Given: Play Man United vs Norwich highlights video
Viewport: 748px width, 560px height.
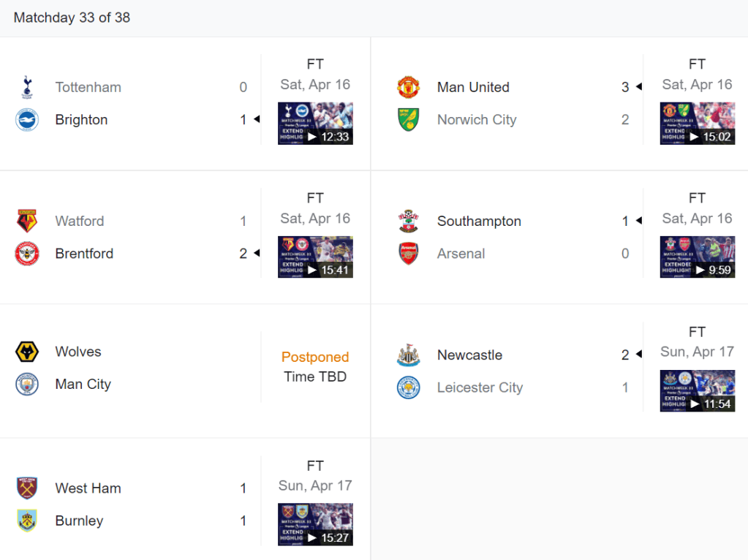Looking at the screenshot, I should (697, 124).
